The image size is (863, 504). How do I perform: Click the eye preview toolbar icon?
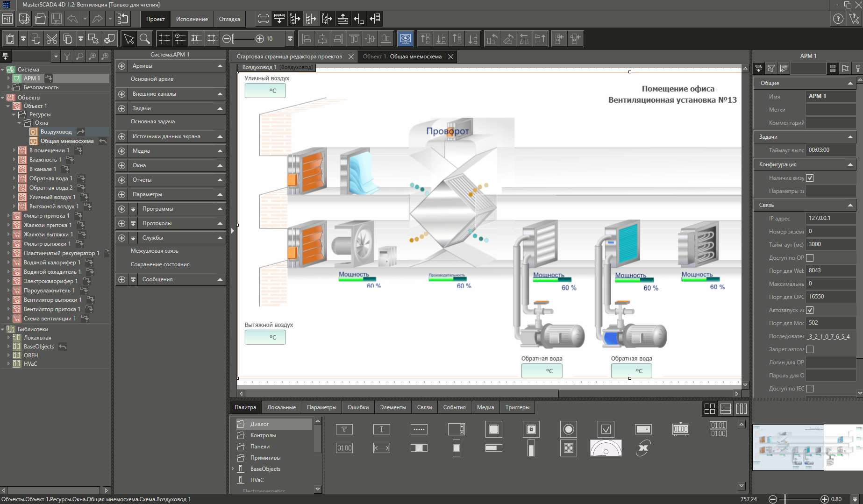point(405,39)
